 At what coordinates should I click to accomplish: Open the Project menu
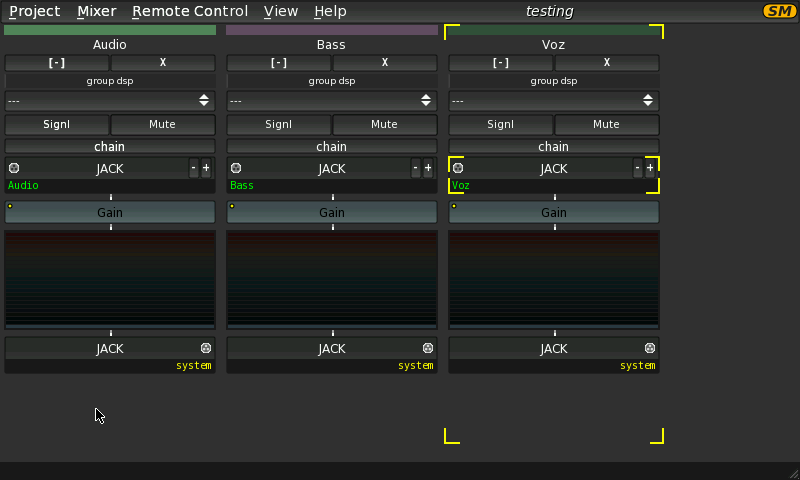click(x=35, y=11)
